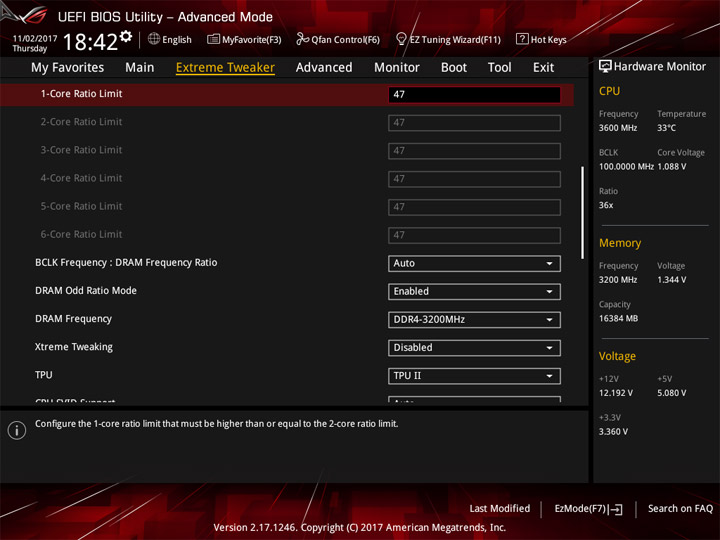Select the DRAM Frequency label
The height and width of the screenshot is (540, 720).
tap(73, 319)
